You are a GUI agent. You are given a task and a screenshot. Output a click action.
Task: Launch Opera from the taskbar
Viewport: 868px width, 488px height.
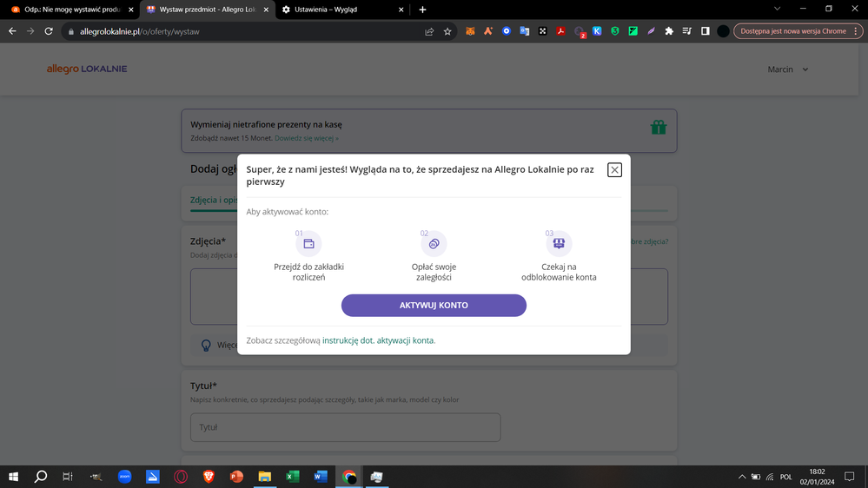pyautogui.click(x=181, y=477)
